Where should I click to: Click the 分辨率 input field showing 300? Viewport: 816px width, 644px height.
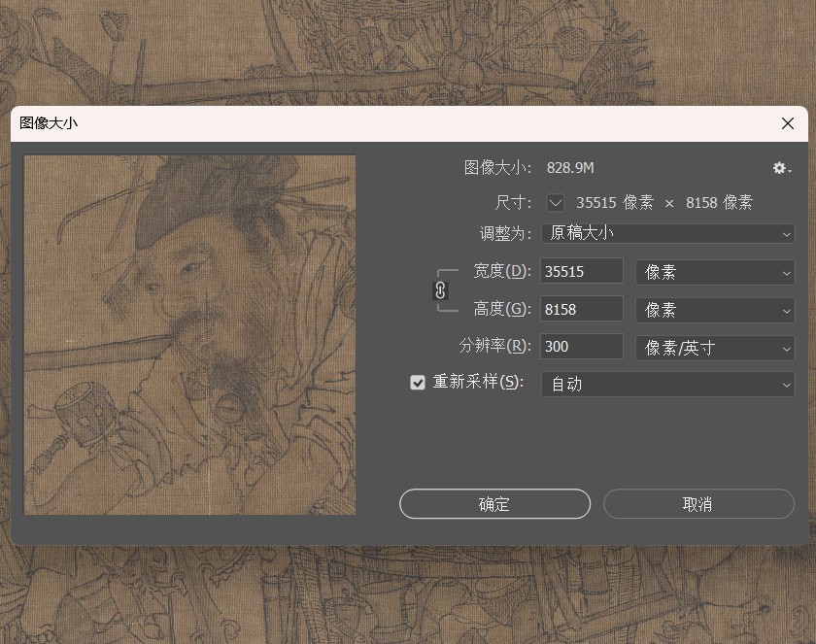coord(582,347)
